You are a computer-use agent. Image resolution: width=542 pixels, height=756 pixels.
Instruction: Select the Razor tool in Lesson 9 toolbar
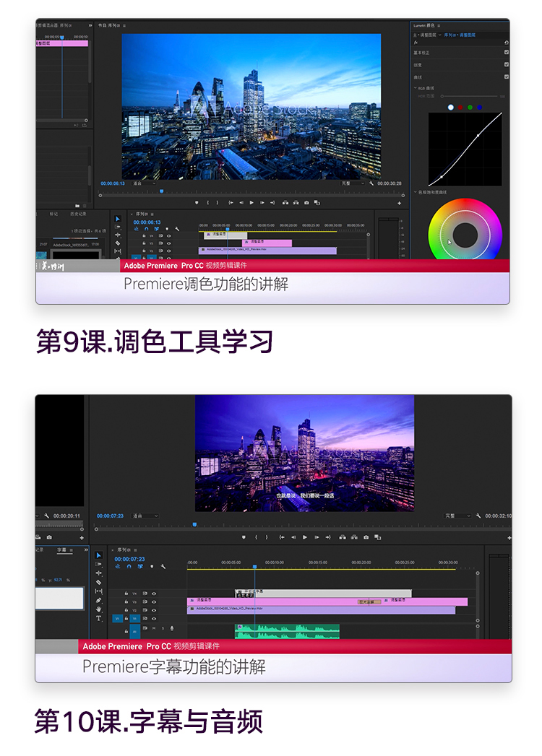click(117, 243)
